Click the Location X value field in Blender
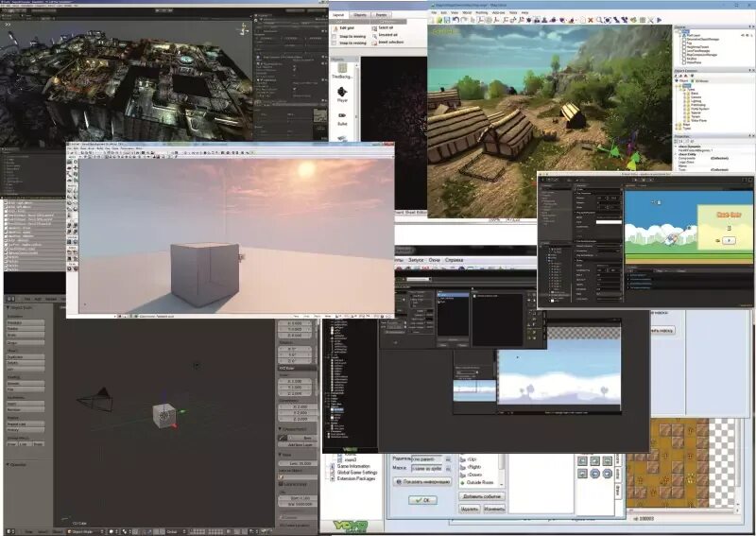The height and width of the screenshot is (536, 756). 297,323
